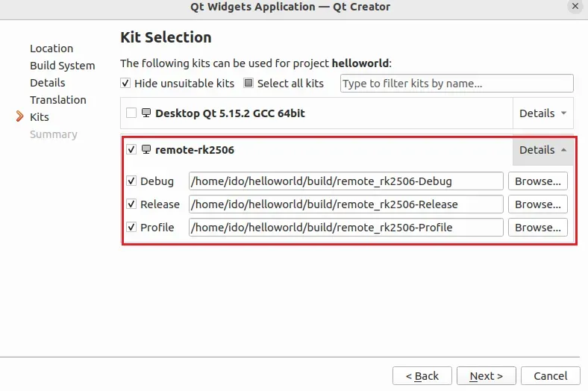588x391 pixels.
Task: Uncheck the Profile build configuration
Action: (x=131, y=227)
